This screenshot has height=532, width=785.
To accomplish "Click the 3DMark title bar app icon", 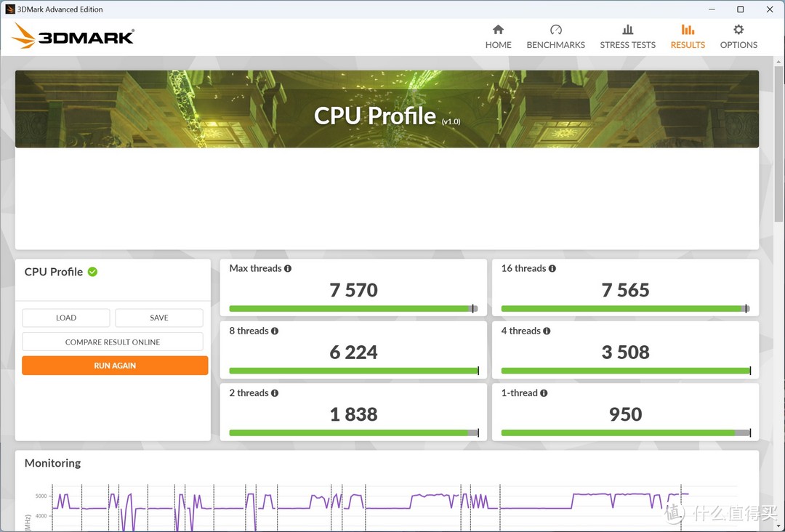I will point(10,9).
